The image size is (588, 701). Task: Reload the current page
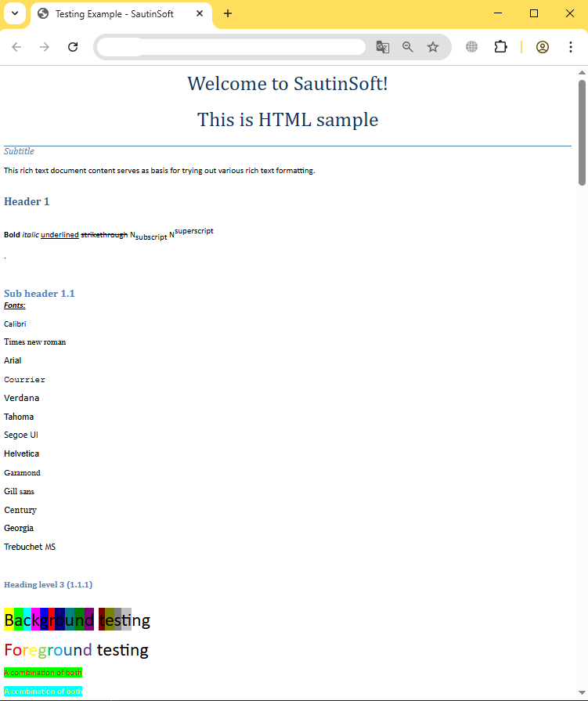coord(73,47)
